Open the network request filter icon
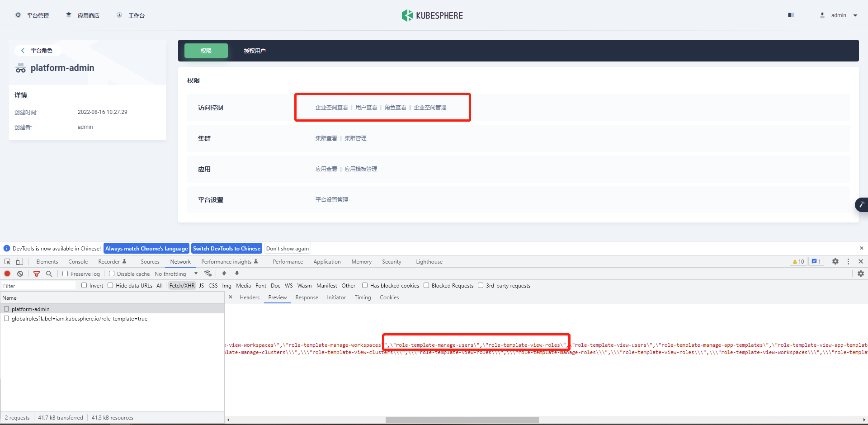Screen dimensions: 868x425 [37, 274]
